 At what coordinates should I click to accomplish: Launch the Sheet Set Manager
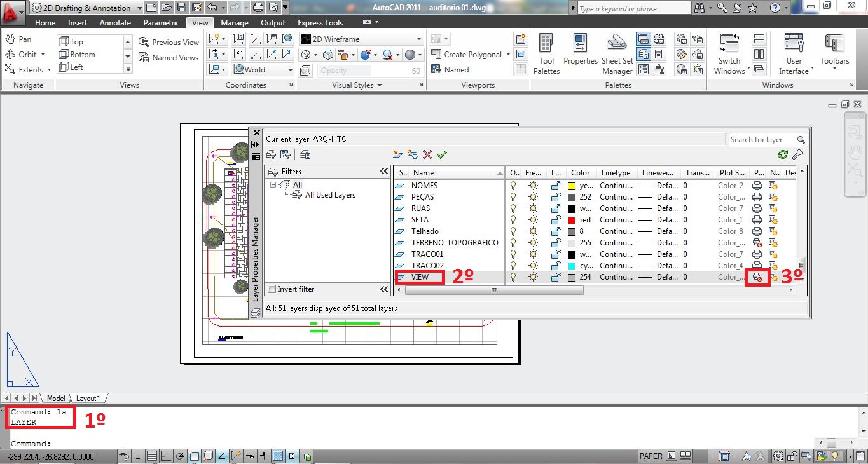(x=617, y=54)
